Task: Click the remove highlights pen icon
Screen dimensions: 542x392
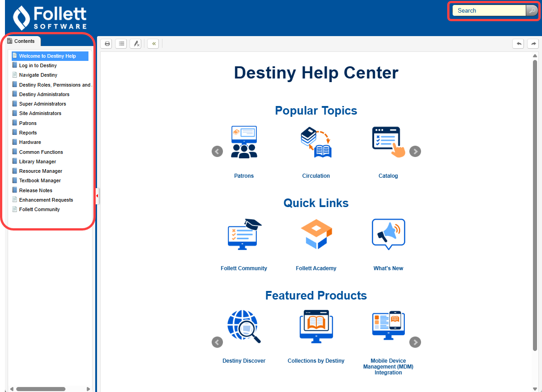Action: [135, 43]
